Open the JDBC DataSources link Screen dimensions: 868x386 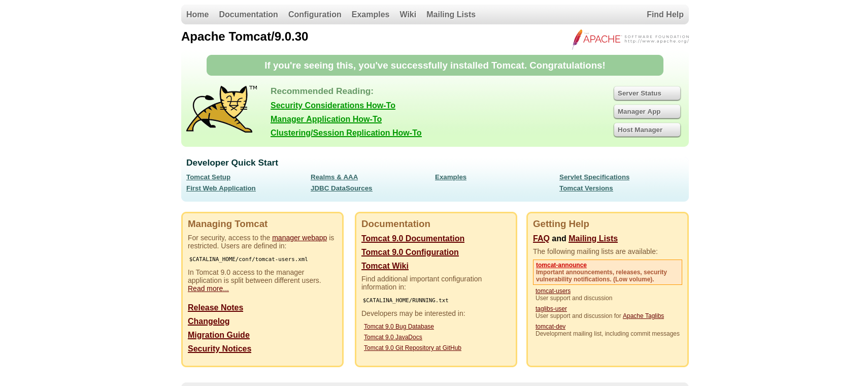pos(341,188)
